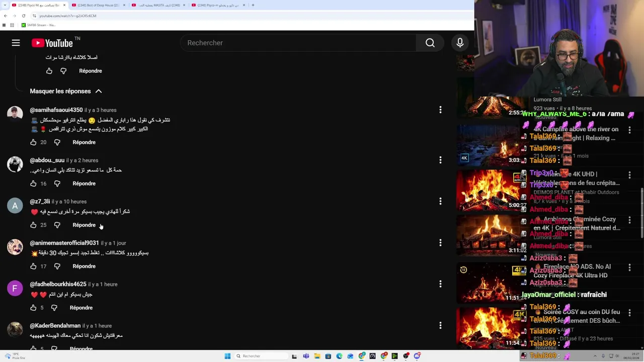The height and width of the screenshot is (362, 644).
Task: Dislike the @animemasterofficial9031 comment
Action: tap(57, 266)
